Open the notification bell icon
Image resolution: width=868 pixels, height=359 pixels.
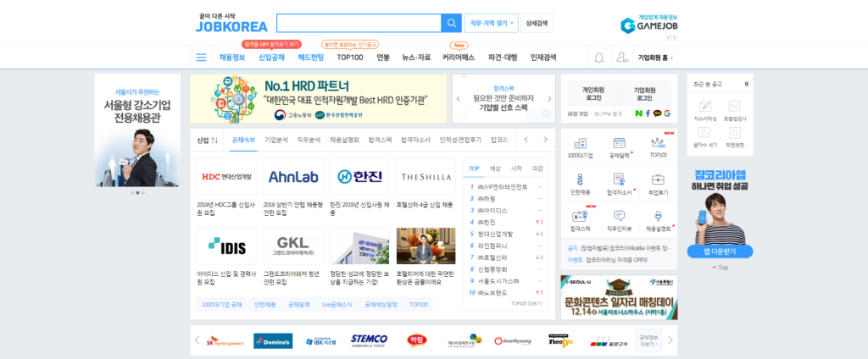[x=599, y=58]
